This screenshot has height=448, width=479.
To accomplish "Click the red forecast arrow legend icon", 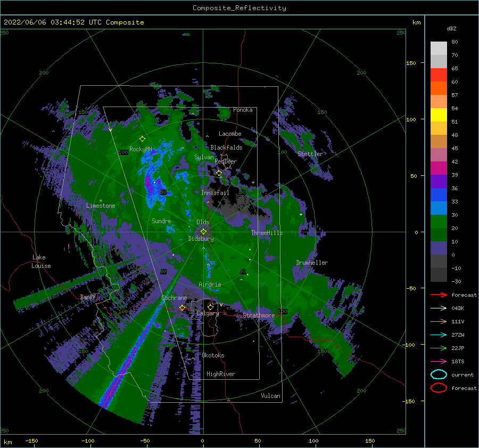I will (439, 295).
